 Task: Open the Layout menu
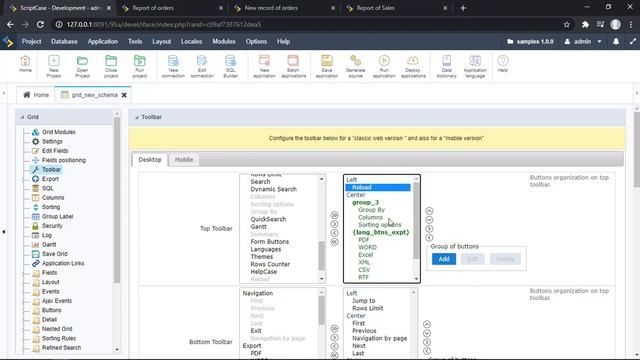162,42
